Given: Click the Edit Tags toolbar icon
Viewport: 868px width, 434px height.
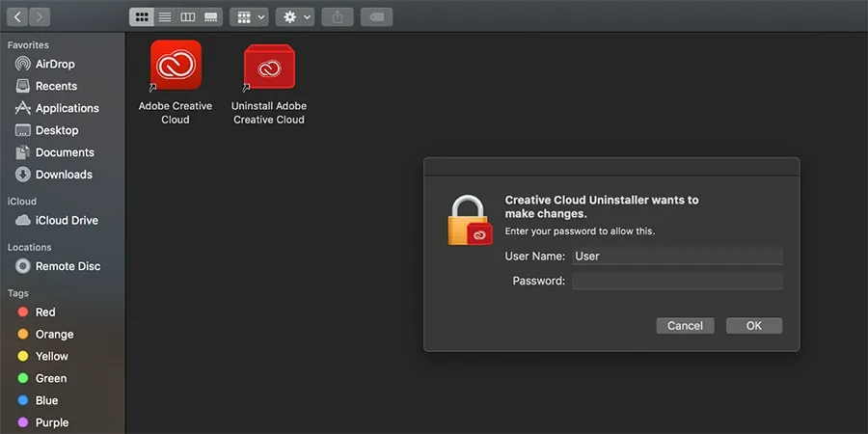Looking at the screenshot, I should (x=376, y=17).
